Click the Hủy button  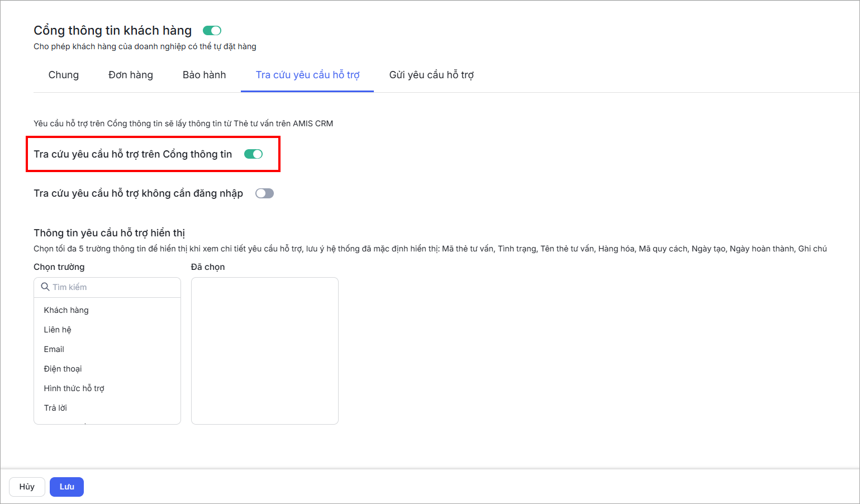(x=27, y=487)
